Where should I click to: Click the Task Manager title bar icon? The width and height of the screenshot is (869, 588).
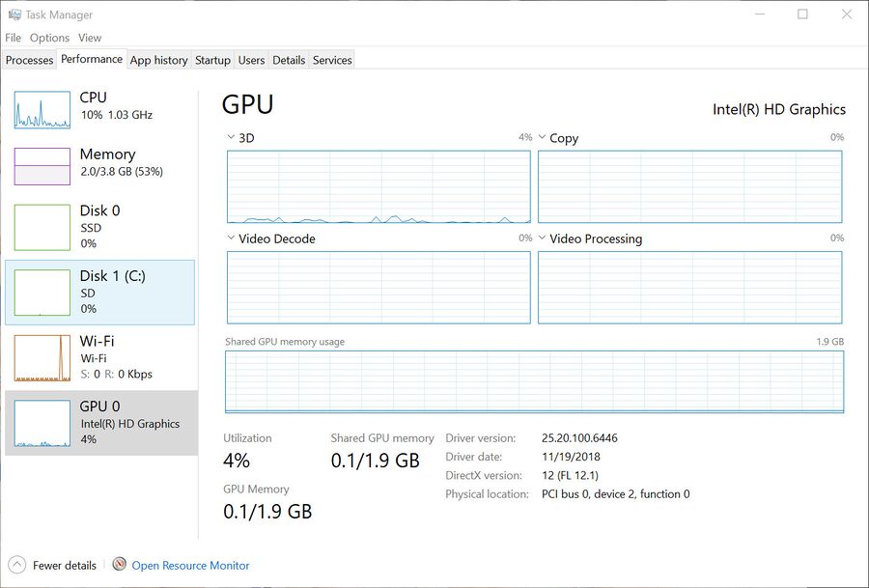14,15
